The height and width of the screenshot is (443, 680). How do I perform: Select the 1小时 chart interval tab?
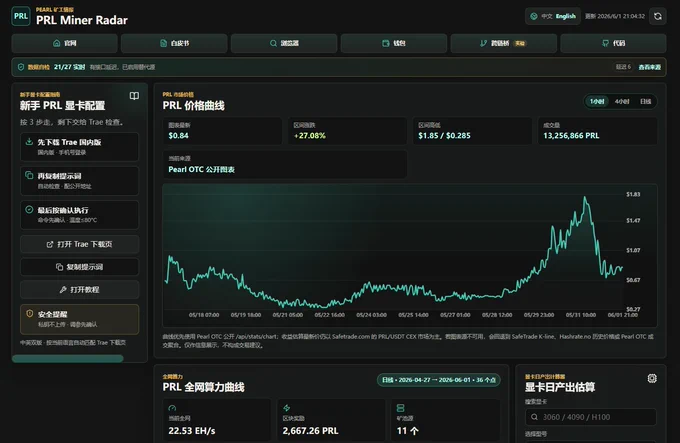point(597,101)
